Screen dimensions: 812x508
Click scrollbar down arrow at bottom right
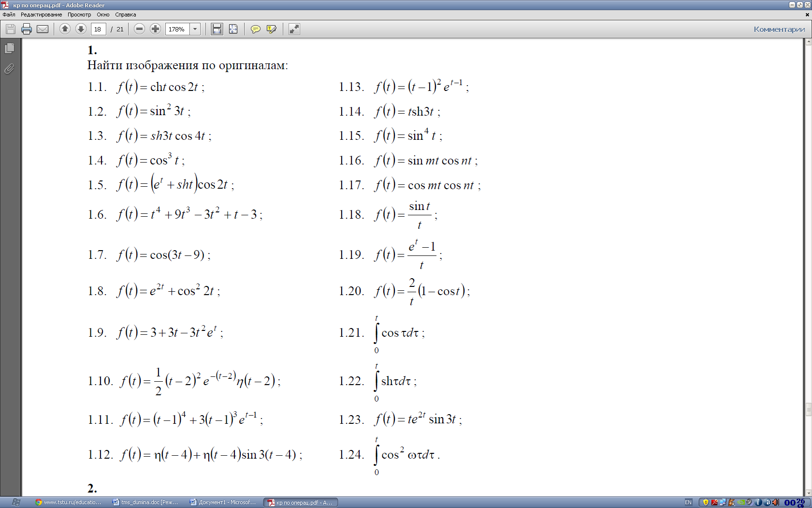[x=808, y=493]
